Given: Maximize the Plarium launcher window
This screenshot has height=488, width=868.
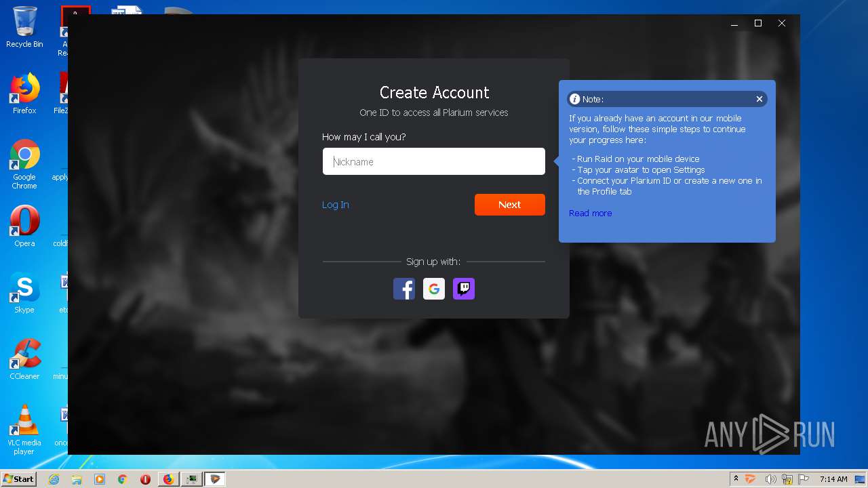Looking at the screenshot, I should coord(758,24).
